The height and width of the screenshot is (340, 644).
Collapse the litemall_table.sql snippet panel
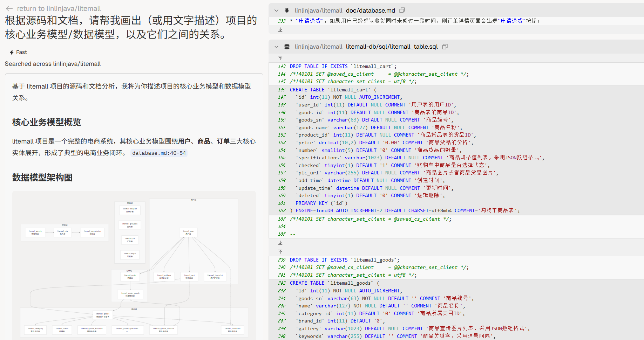(x=276, y=47)
